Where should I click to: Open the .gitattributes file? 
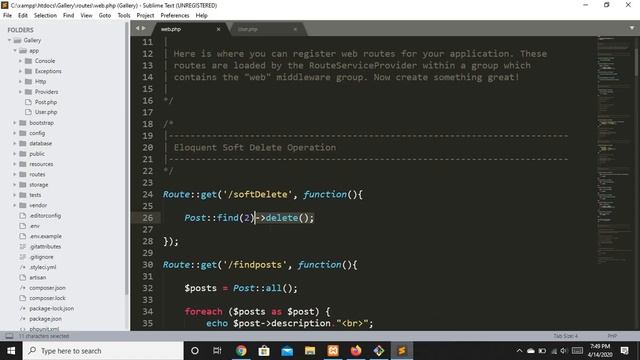point(45,247)
